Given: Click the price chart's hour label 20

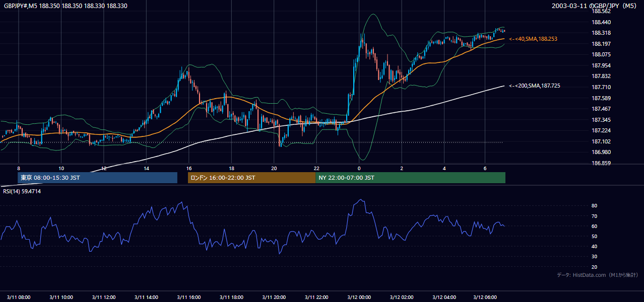Looking at the screenshot, I should (x=274, y=168).
